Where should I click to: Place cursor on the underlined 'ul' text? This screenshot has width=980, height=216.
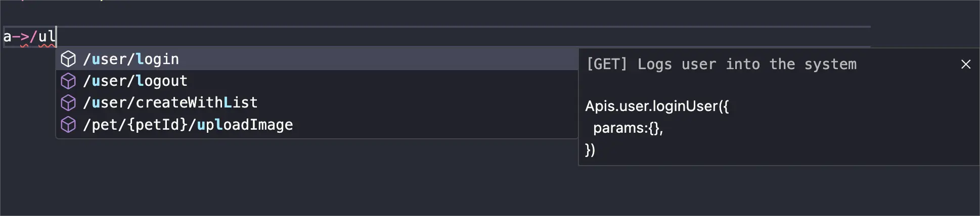[x=47, y=36]
